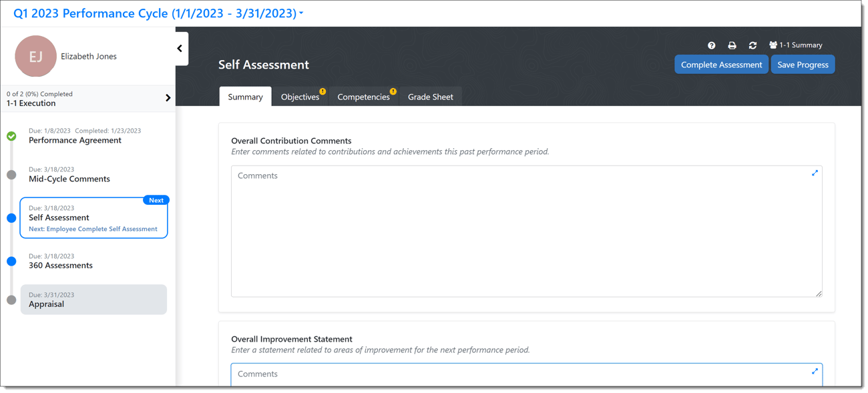
Task: Click the green checkmark beside Performance Agreement
Action: [11, 135]
